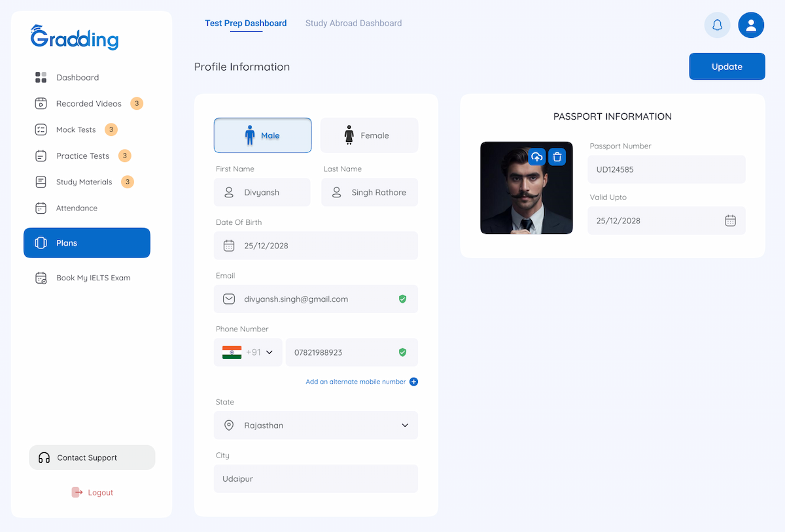Open Recorded Videos menu item
785x532 pixels.
point(88,103)
